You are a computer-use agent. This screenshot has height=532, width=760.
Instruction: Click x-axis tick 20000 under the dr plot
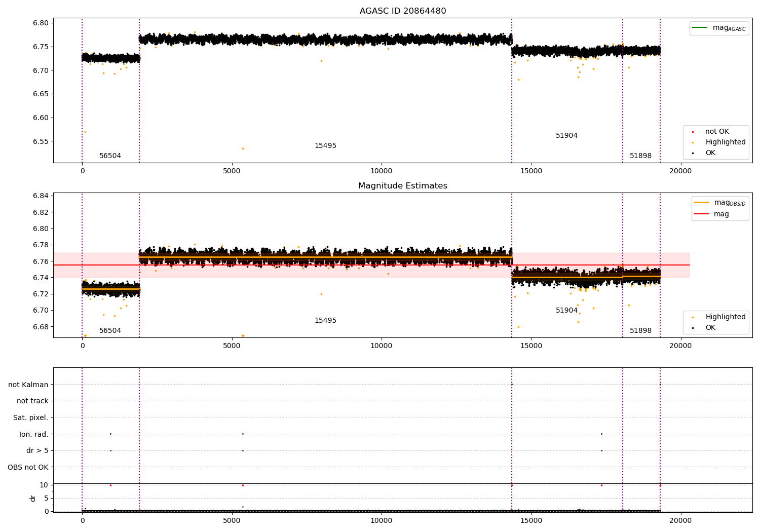click(x=680, y=520)
